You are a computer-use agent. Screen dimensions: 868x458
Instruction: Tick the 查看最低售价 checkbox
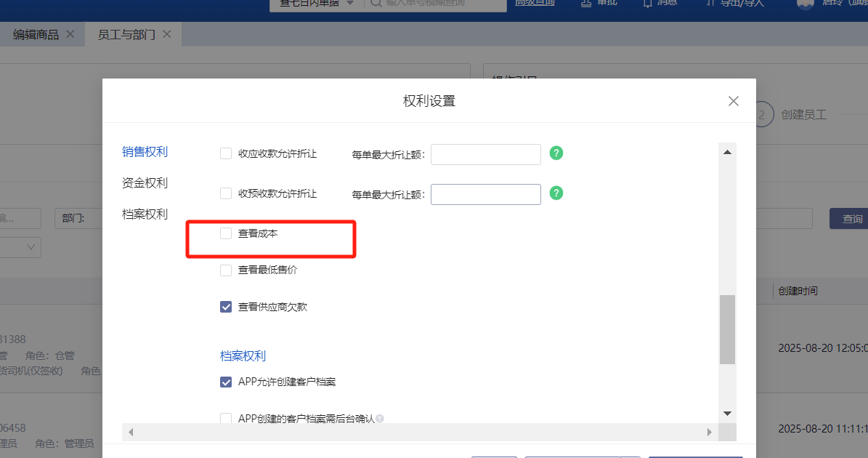click(x=226, y=270)
